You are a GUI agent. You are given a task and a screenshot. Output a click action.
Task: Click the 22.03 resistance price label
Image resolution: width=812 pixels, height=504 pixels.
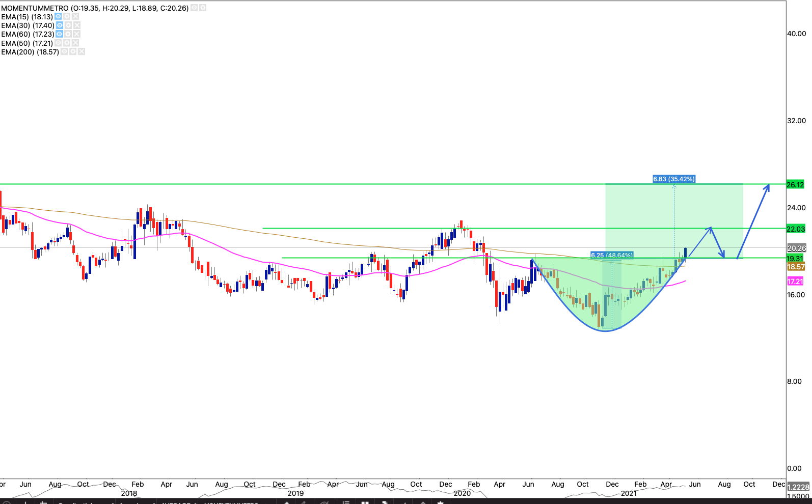coord(795,229)
